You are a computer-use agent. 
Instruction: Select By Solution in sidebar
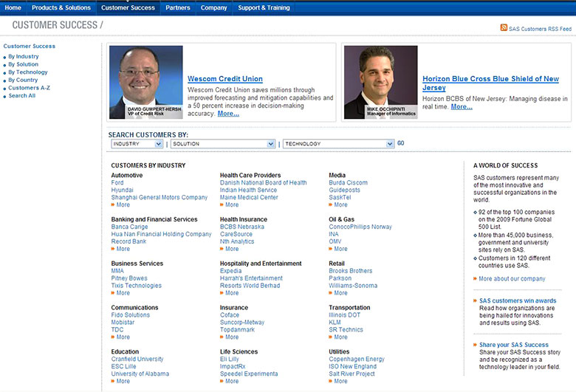(x=23, y=64)
